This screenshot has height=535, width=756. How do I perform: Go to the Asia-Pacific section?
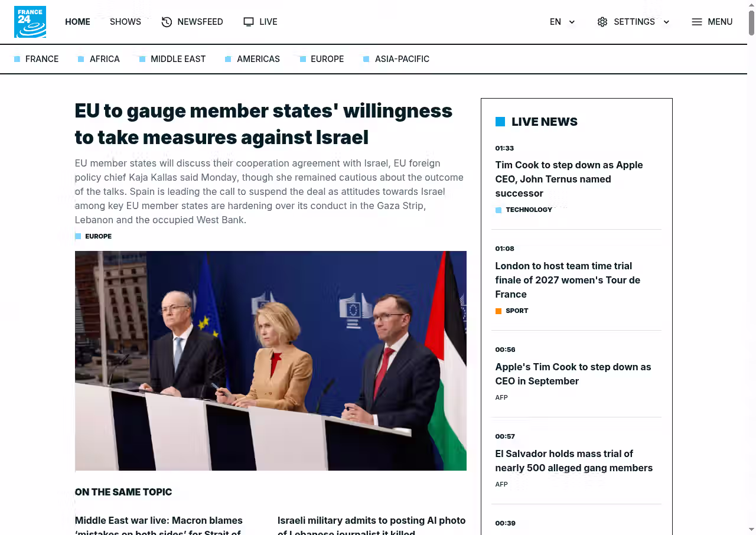[402, 59]
